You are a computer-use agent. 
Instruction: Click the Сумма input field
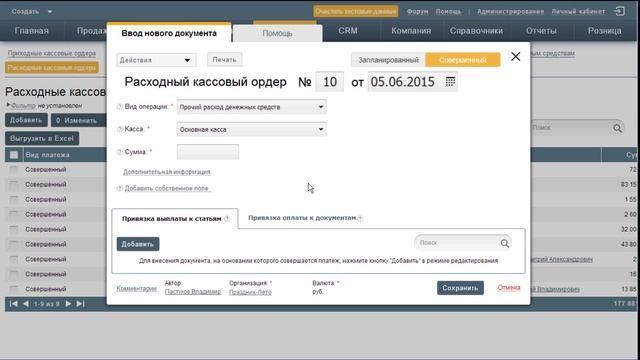(x=208, y=152)
